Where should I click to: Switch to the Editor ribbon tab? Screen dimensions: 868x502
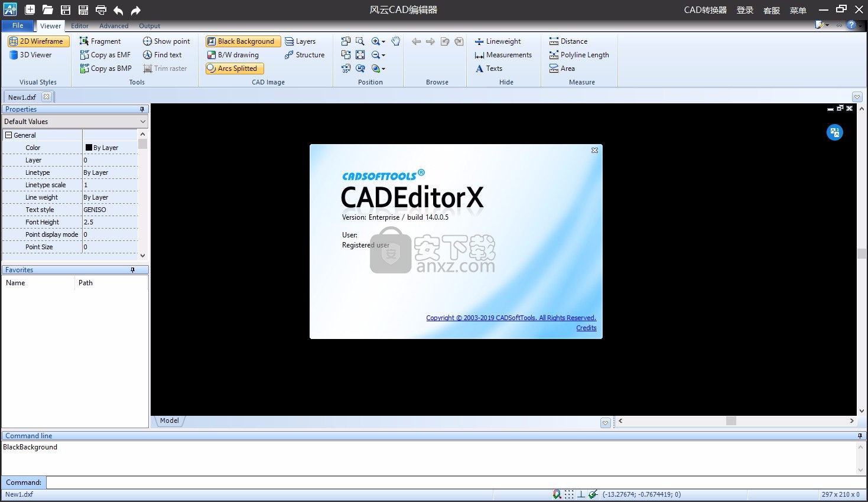pos(80,26)
